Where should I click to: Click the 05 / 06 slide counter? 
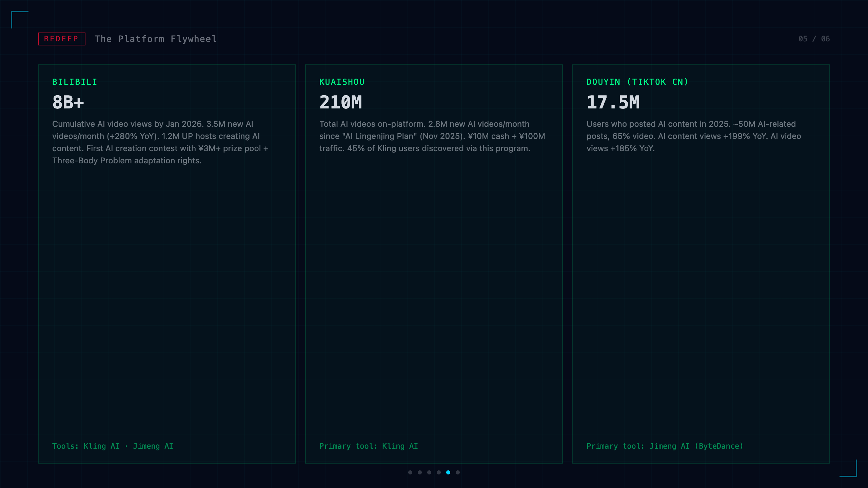[x=814, y=39]
